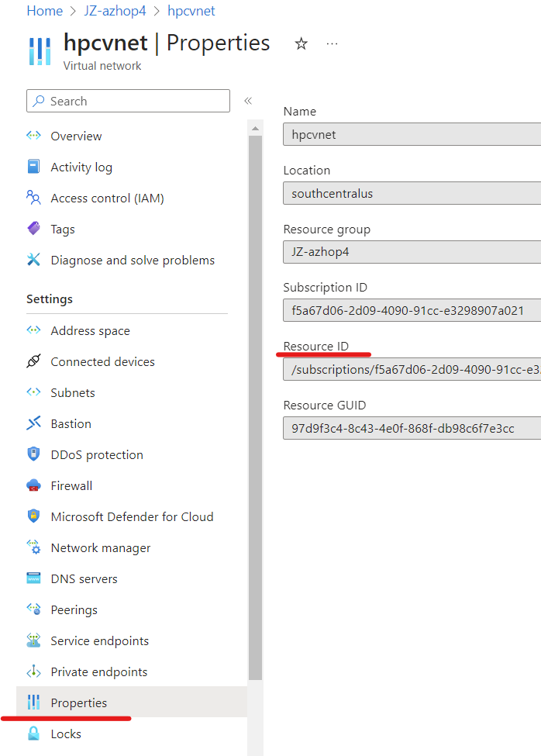Select Connected devices entry

(x=132, y=361)
